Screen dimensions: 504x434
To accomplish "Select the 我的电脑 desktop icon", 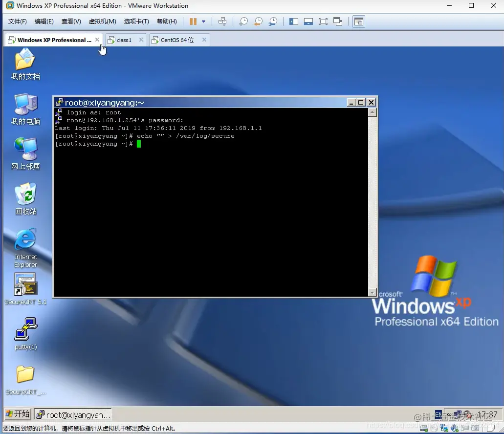I will (25, 109).
